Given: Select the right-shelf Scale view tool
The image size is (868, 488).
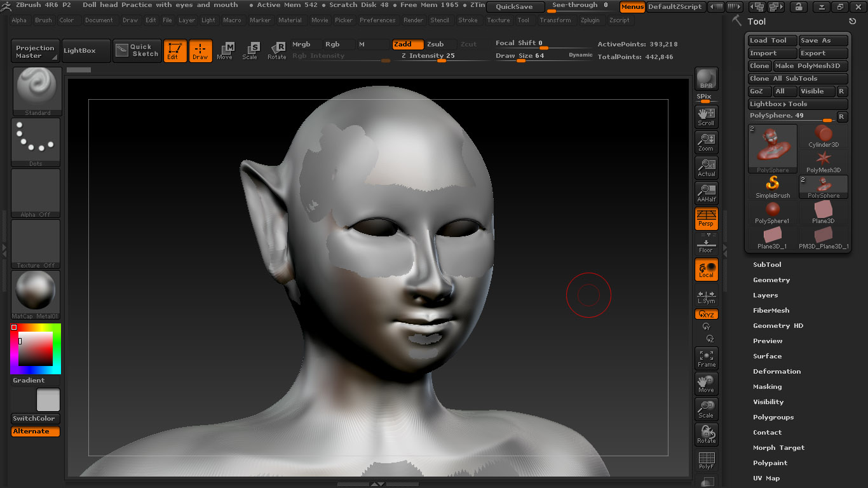Looking at the screenshot, I should (x=707, y=409).
